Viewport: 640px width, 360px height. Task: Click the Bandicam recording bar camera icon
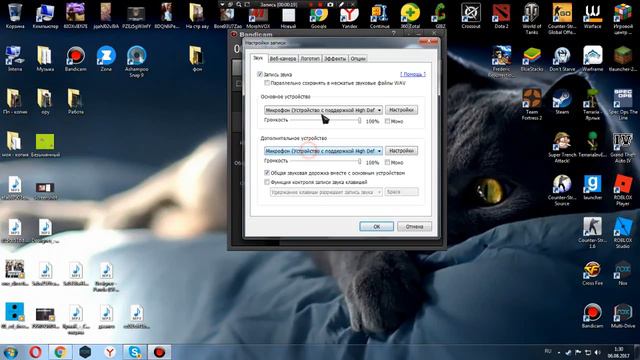[330, 4]
